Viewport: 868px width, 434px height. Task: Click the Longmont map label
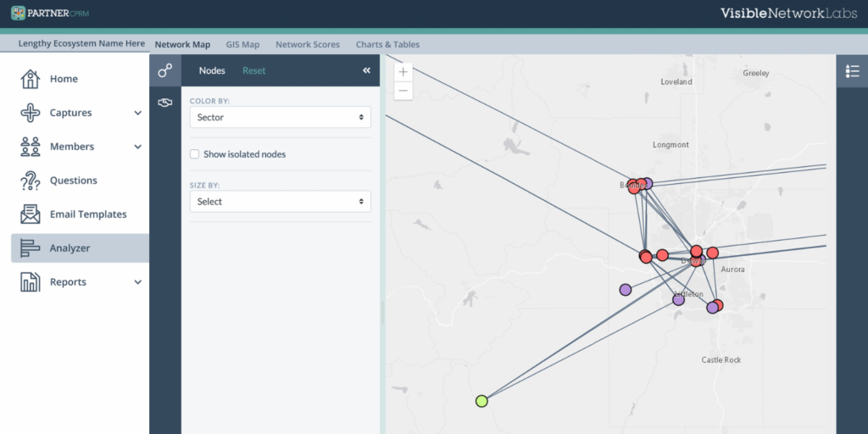coord(670,144)
